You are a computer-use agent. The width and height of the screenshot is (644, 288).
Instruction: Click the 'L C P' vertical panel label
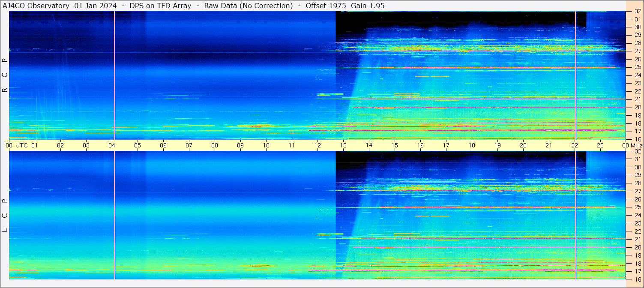pos(5,215)
